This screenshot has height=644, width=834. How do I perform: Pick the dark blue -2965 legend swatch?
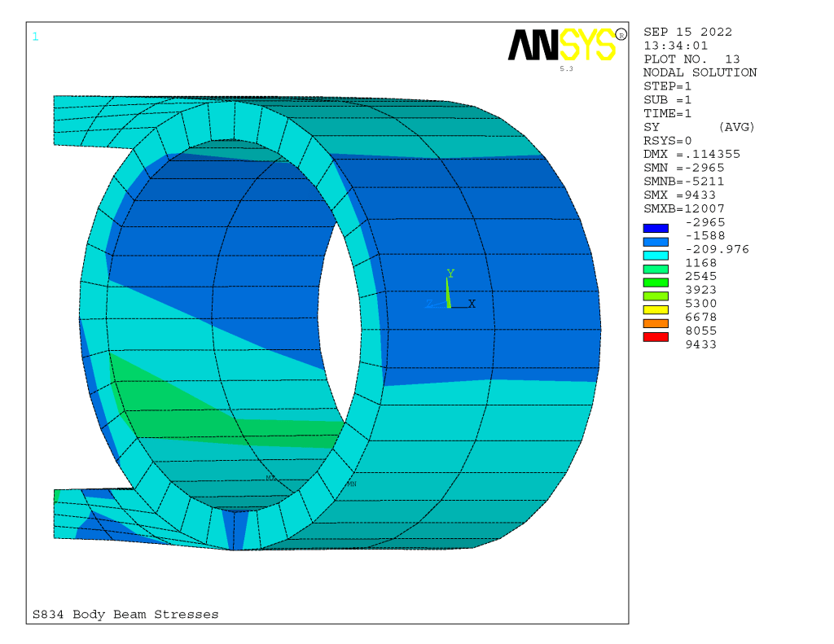[x=656, y=228]
